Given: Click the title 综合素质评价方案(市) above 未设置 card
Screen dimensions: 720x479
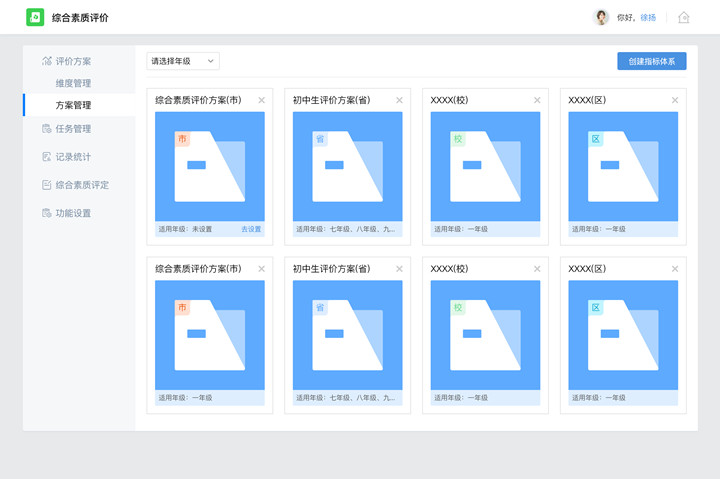Looking at the screenshot, I should point(198,100).
